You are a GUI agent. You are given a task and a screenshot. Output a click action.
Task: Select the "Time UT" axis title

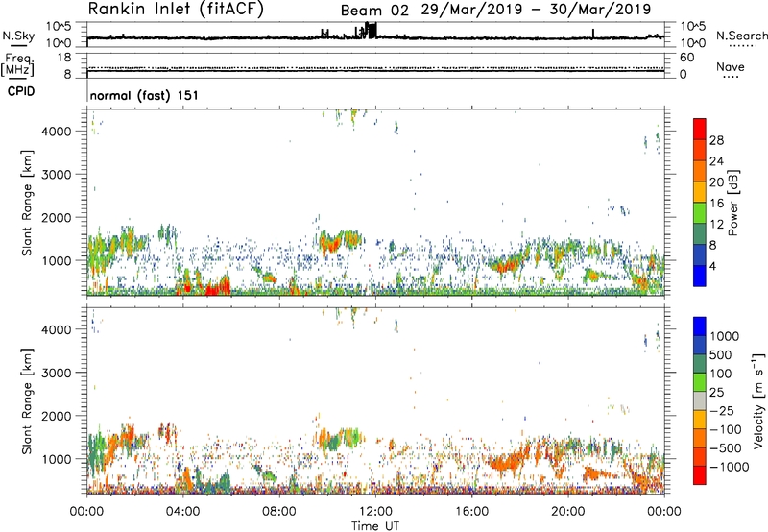click(375, 526)
